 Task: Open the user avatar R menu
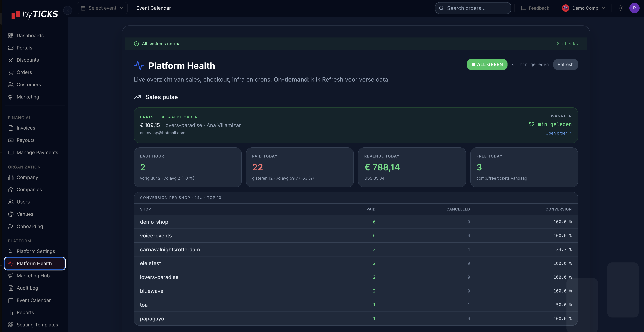(x=634, y=8)
